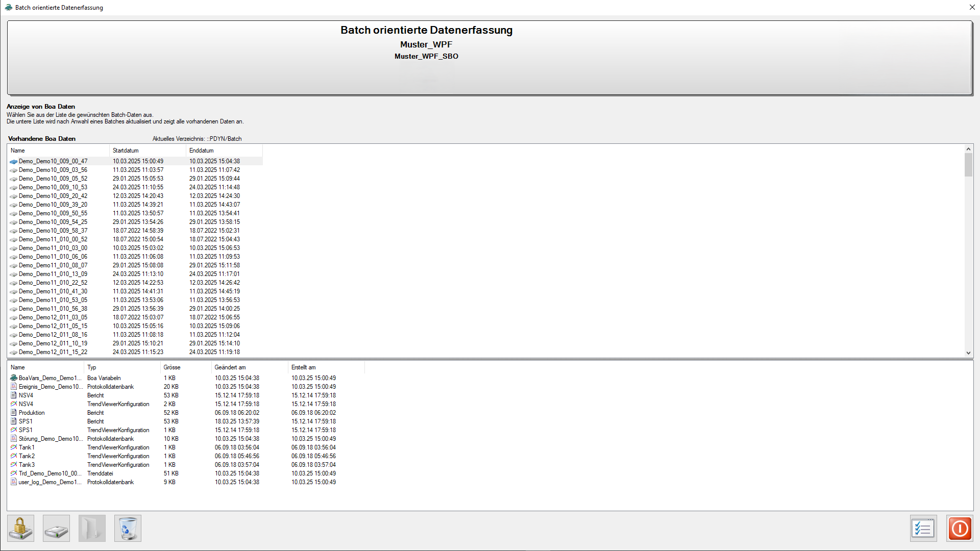
Task: Select batch Demo_Demo12_011_03_05
Action: coord(135,317)
